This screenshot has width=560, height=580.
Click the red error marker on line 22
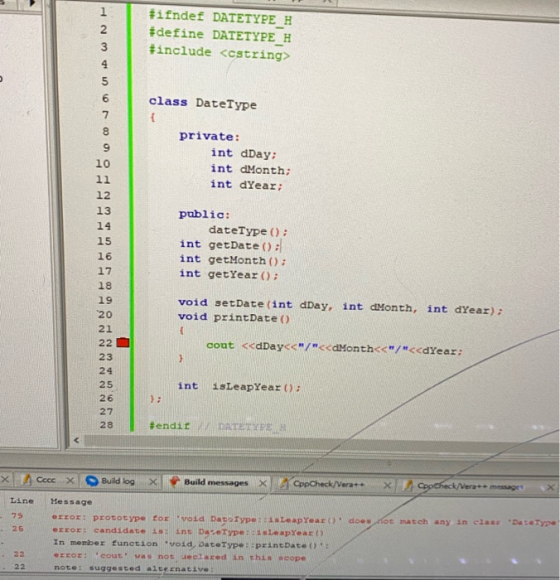123,343
